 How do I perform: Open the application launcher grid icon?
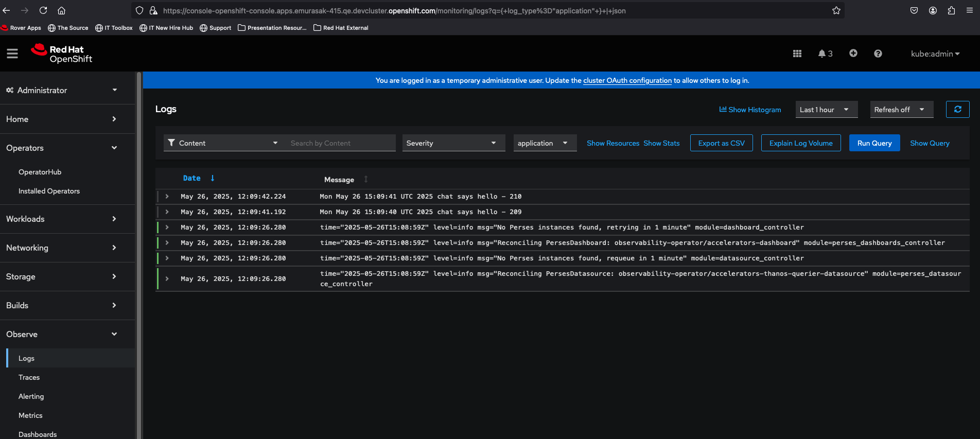(x=797, y=54)
